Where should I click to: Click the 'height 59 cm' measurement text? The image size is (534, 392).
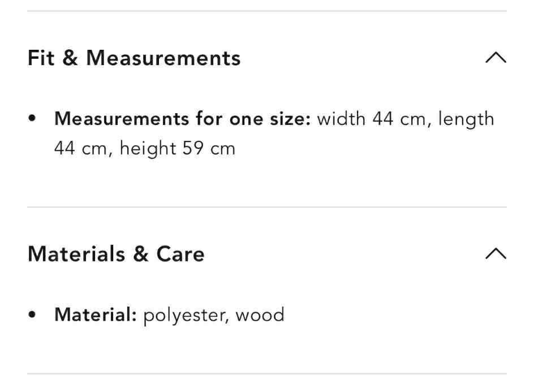(177, 149)
